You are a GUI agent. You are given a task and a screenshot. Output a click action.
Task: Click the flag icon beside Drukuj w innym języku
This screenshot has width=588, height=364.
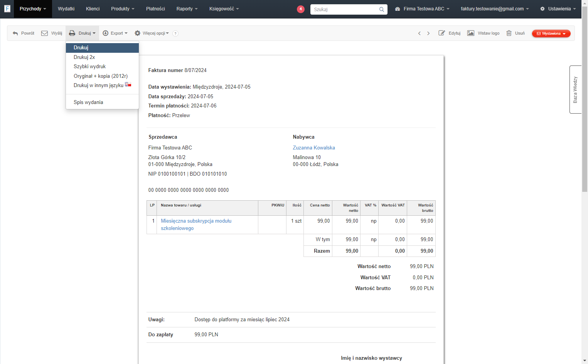(x=128, y=84)
